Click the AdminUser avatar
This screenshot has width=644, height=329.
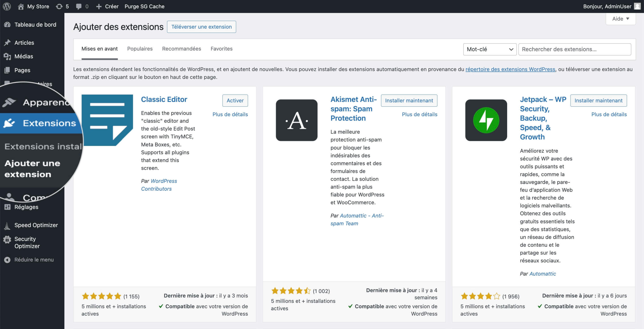(637, 6)
